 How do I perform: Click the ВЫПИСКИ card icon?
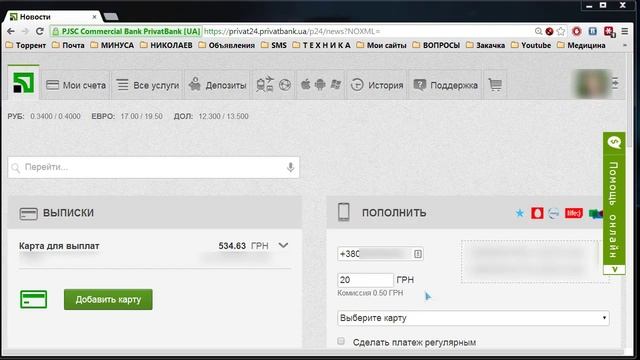(29, 213)
